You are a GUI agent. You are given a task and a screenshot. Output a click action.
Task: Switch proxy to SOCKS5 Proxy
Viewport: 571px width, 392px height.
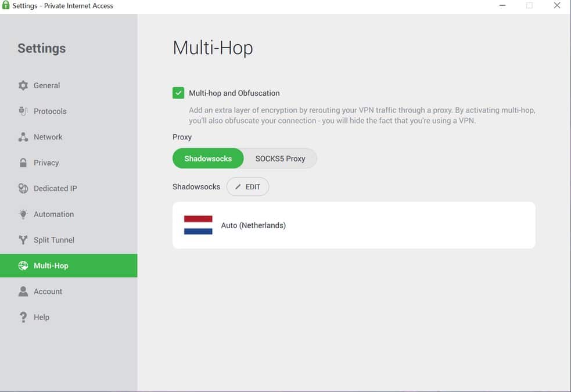click(x=280, y=159)
